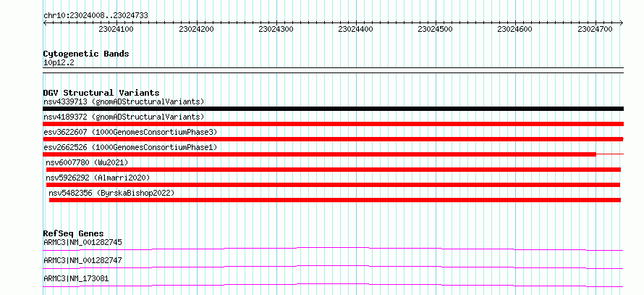The image size is (644, 295).
Task: Click ruler coordinate 23024500
Action: (x=435, y=29)
